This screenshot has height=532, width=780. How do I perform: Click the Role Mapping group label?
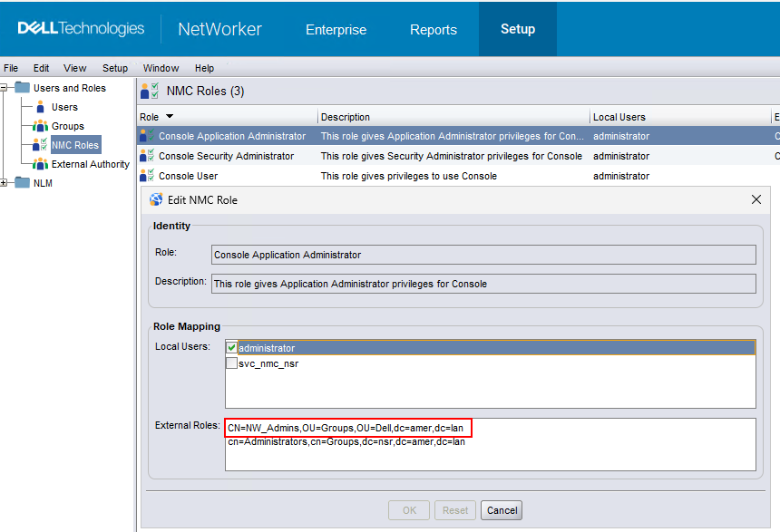187,326
